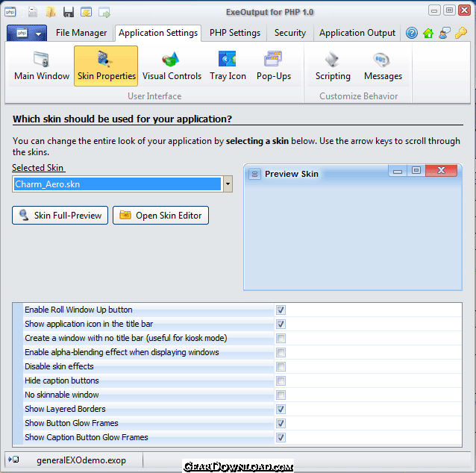The width and height of the screenshot is (476, 473).
Task: Click the user support chat icon
Action: coord(445,33)
